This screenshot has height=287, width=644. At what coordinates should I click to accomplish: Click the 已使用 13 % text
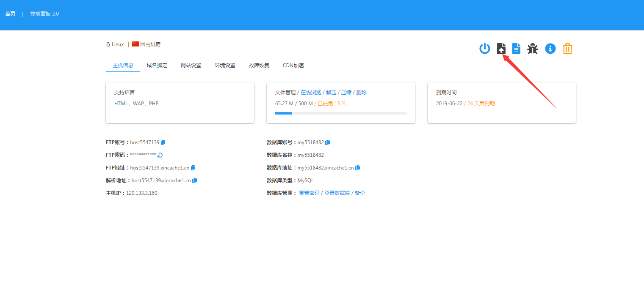[332, 103]
